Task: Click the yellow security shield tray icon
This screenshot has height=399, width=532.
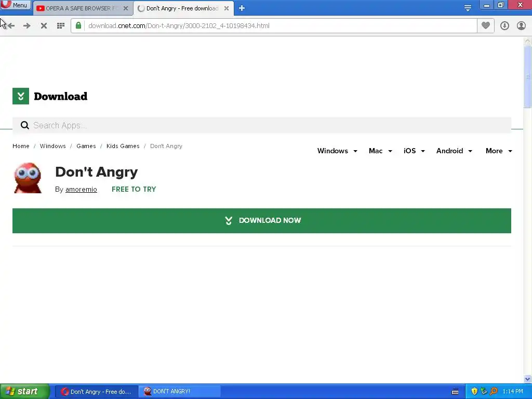Action: point(474,392)
